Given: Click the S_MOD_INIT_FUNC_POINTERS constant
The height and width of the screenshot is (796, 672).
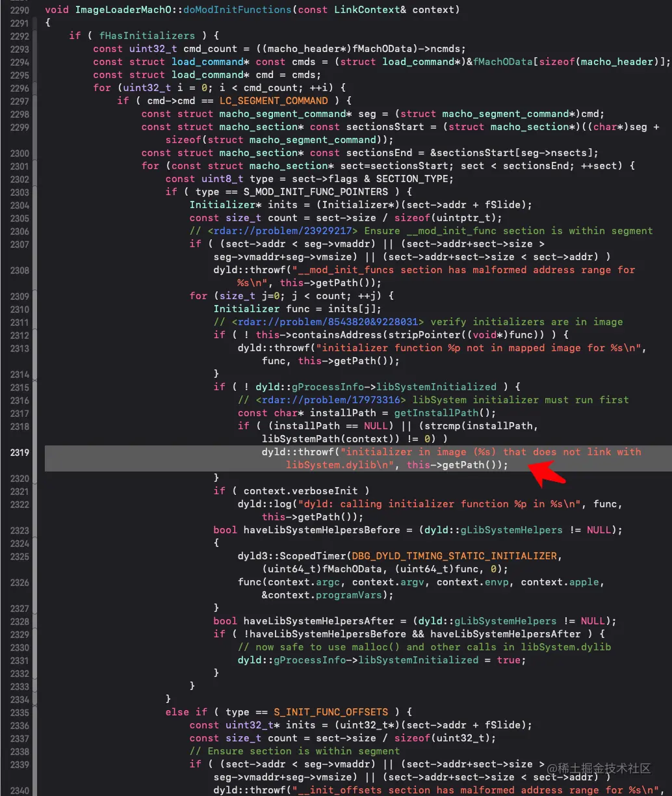Looking at the screenshot, I should pos(316,192).
